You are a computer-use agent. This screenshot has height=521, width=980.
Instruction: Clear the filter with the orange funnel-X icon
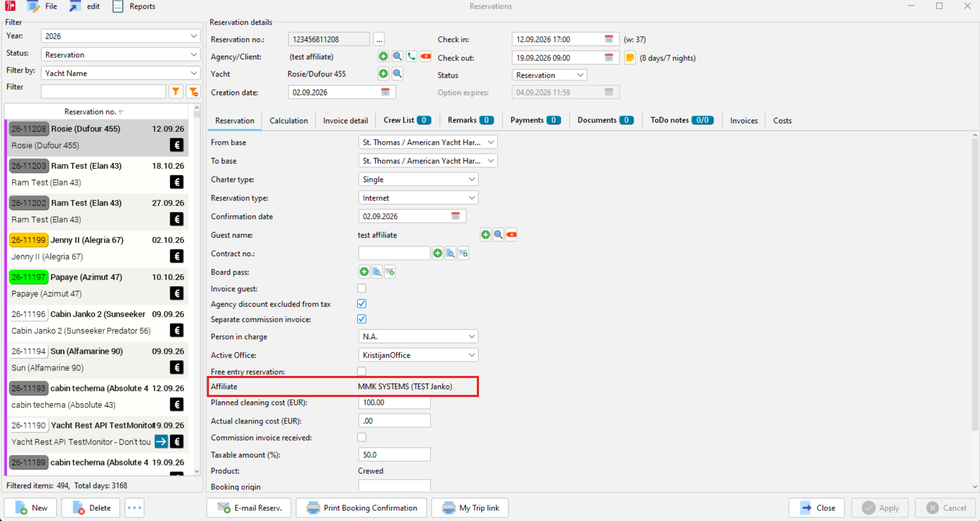point(193,92)
